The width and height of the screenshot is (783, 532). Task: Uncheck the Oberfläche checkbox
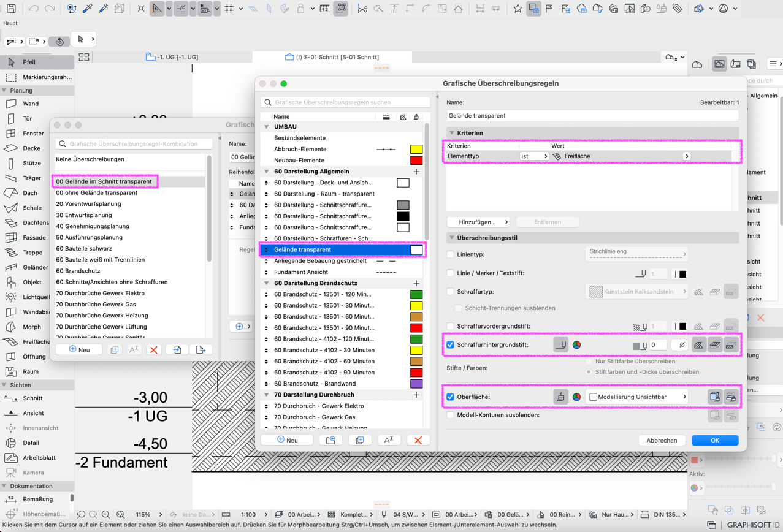[x=451, y=397]
